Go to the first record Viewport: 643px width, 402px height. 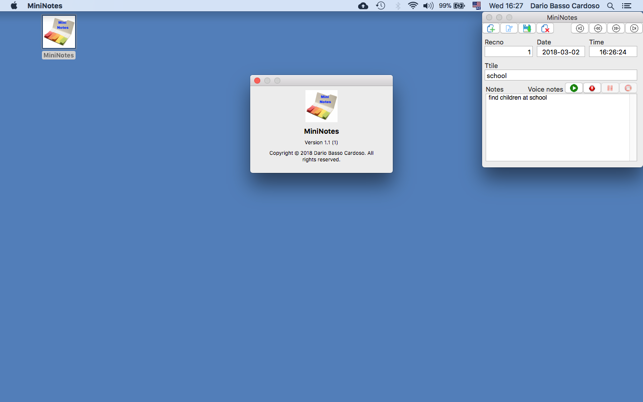[x=580, y=28]
